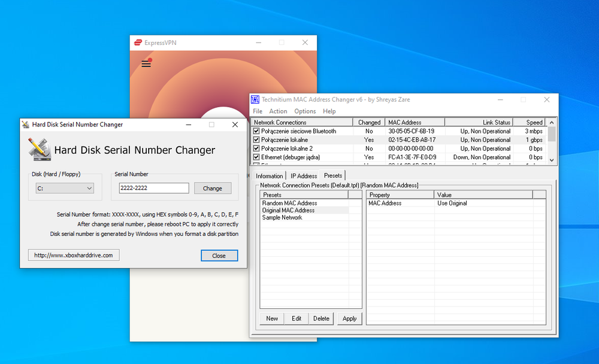Sort by the MAC Address column header
Image resolution: width=599 pixels, height=364 pixels.
coord(415,122)
